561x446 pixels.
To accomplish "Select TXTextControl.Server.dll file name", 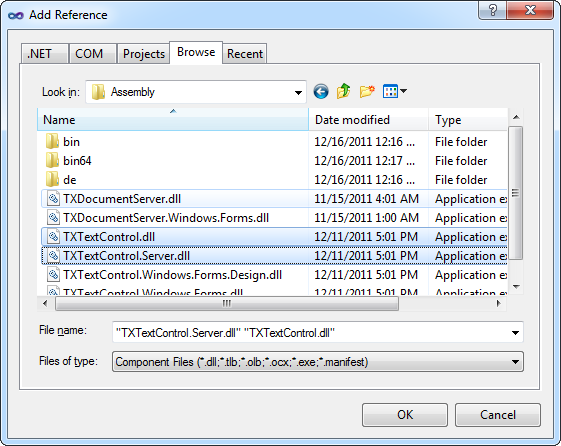I will coord(127,255).
